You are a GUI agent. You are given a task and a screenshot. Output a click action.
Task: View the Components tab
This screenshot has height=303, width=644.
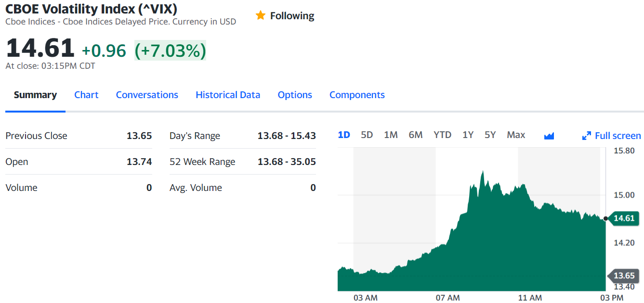click(357, 95)
